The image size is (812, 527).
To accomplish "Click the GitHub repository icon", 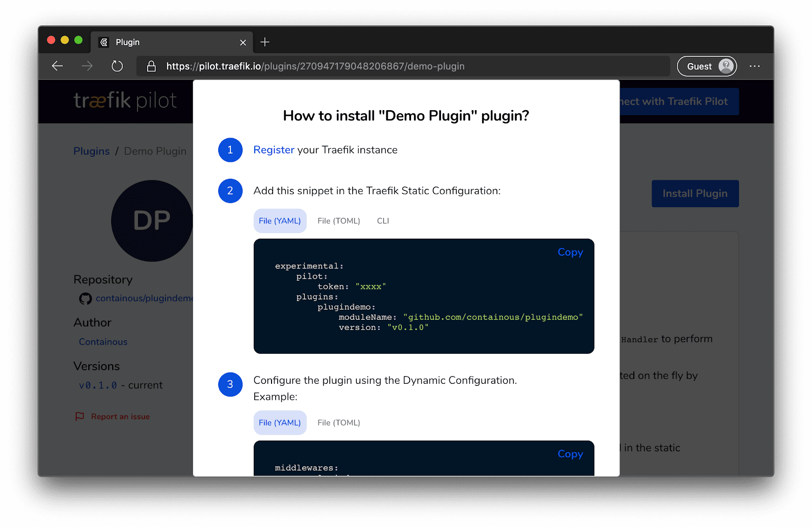I will (85, 299).
